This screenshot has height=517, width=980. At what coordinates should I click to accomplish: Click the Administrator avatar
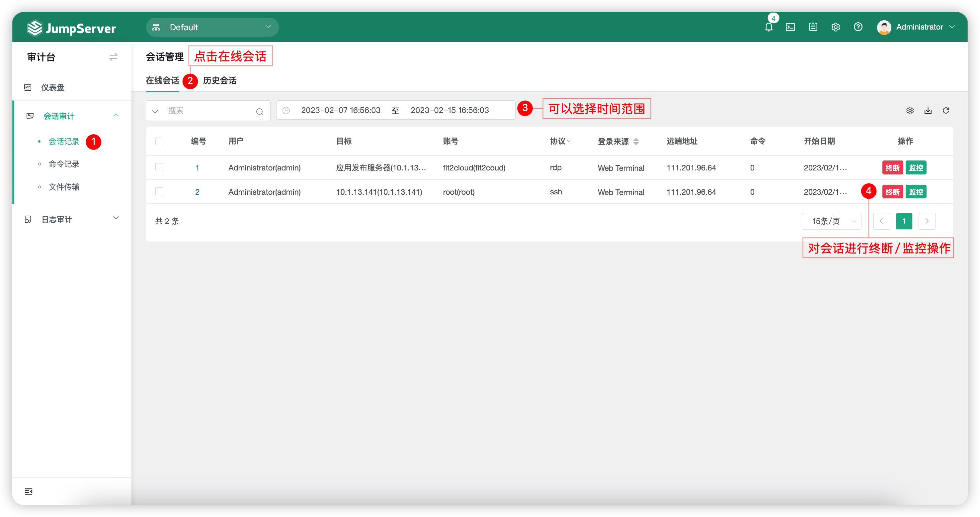point(884,27)
